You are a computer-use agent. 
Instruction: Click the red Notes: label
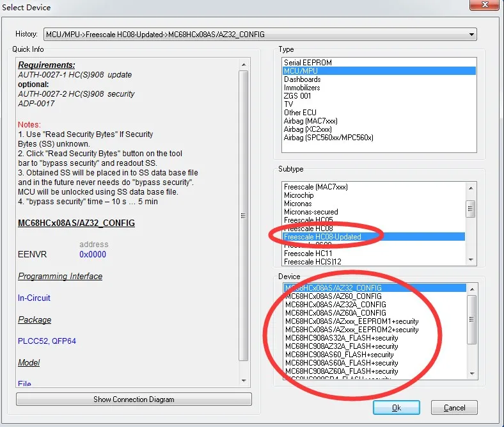[29, 125]
